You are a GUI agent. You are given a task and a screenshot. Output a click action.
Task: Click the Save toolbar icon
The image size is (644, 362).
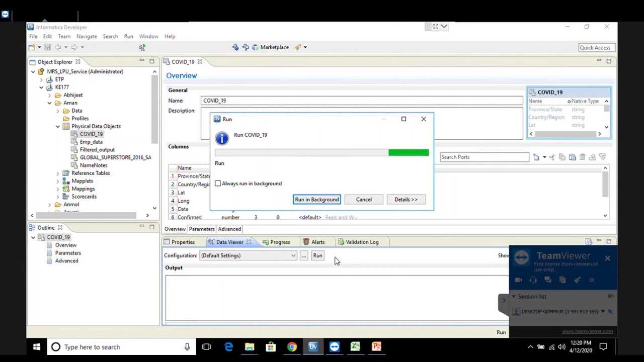point(47,47)
